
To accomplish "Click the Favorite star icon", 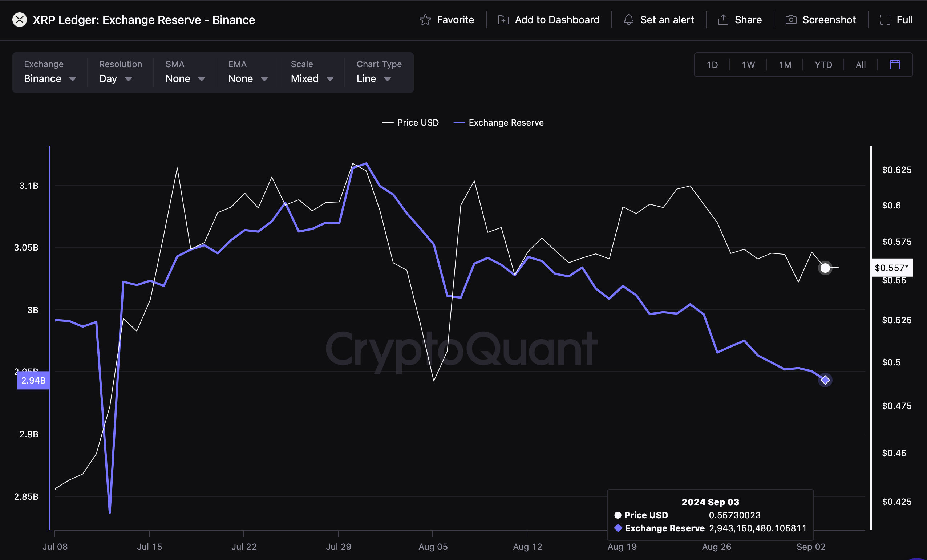I will tap(425, 20).
